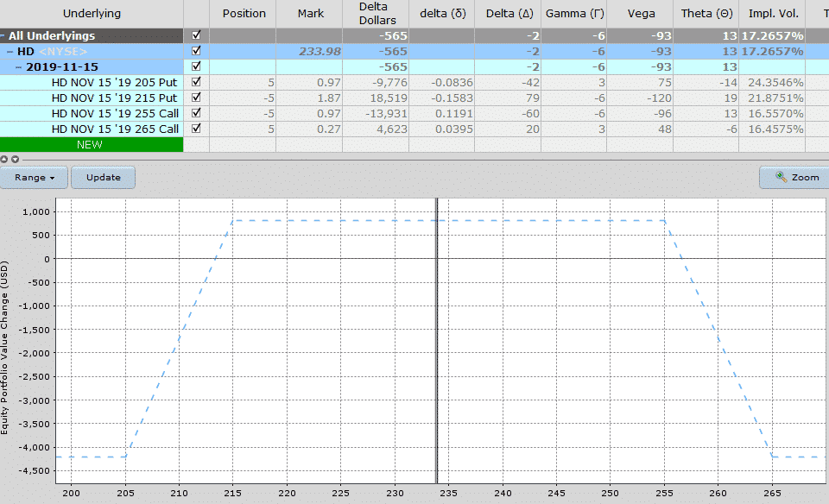Click the green NEW order row
Screen dimensions: 829x504
[x=91, y=144]
